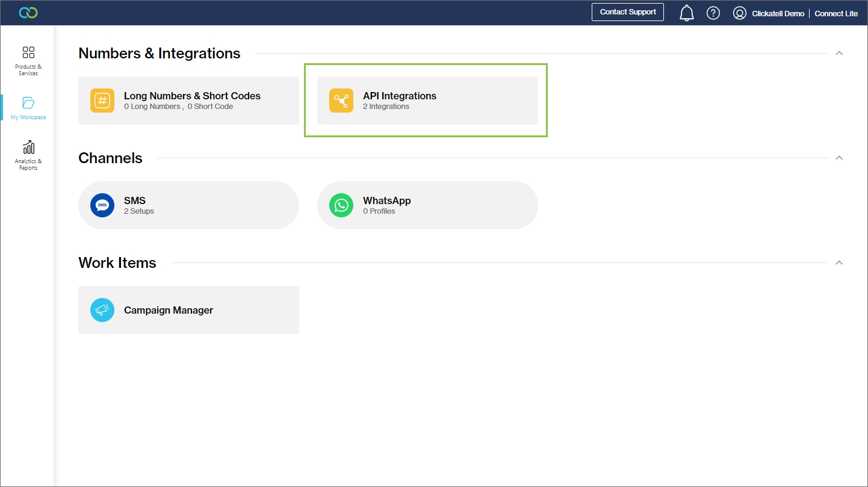Select My Workspace in sidebar
Image resolution: width=868 pixels, height=487 pixels.
point(28,108)
